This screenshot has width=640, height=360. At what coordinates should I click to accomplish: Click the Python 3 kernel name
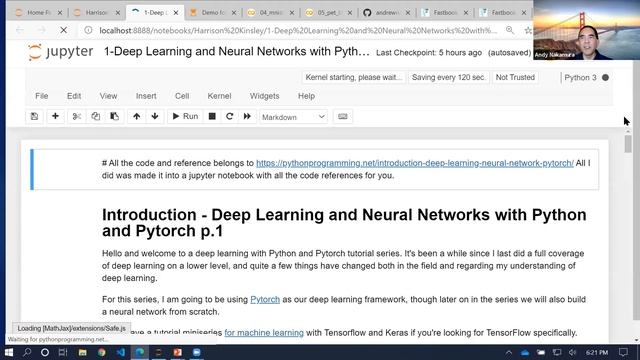point(580,78)
